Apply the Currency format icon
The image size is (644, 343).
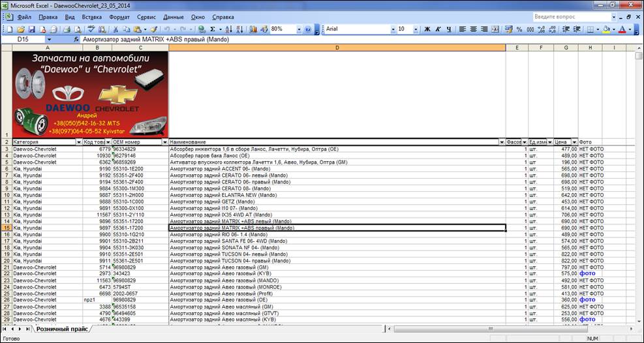click(509, 29)
